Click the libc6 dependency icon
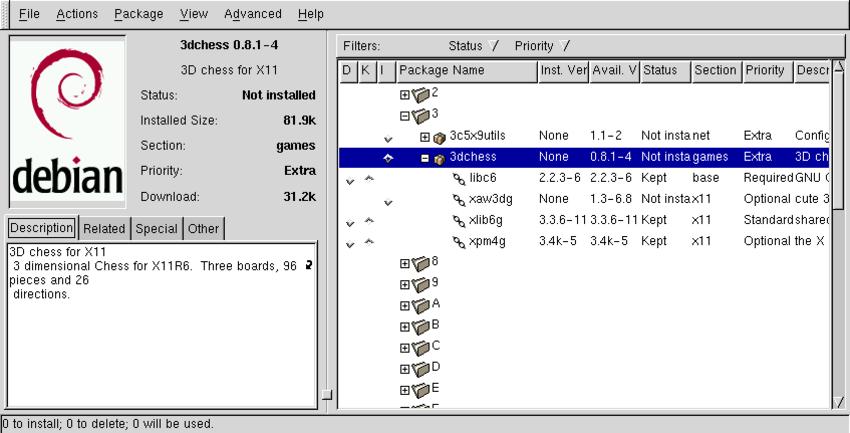The height and width of the screenshot is (433, 850). point(459,179)
